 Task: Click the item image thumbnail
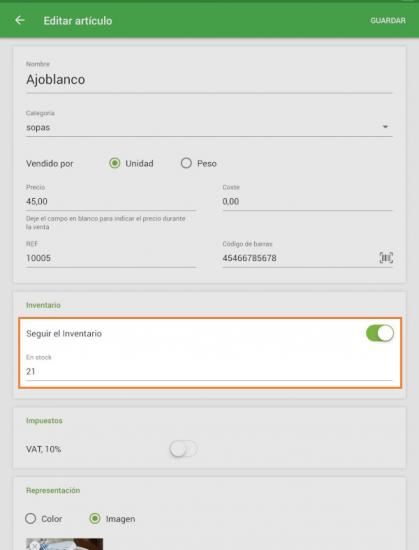[x=65, y=544]
